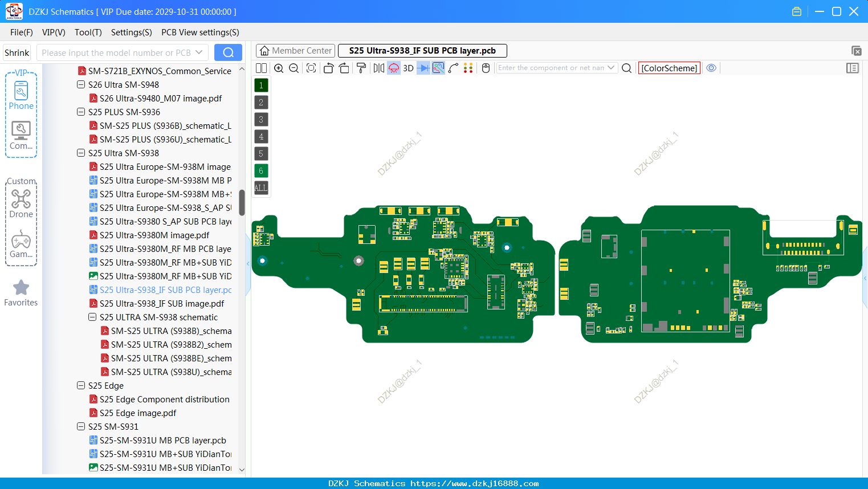Select the Phone category icon
The image size is (868, 489).
click(21, 95)
